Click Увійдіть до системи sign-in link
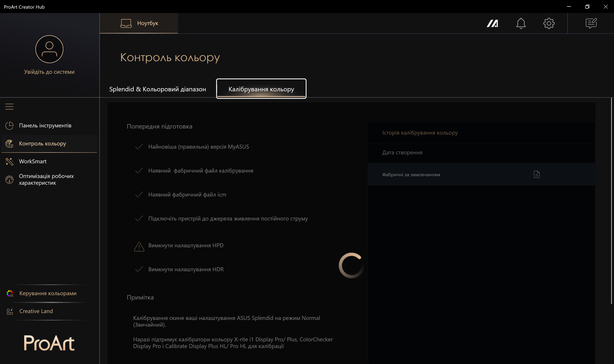The width and height of the screenshot is (614, 364). click(x=49, y=72)
